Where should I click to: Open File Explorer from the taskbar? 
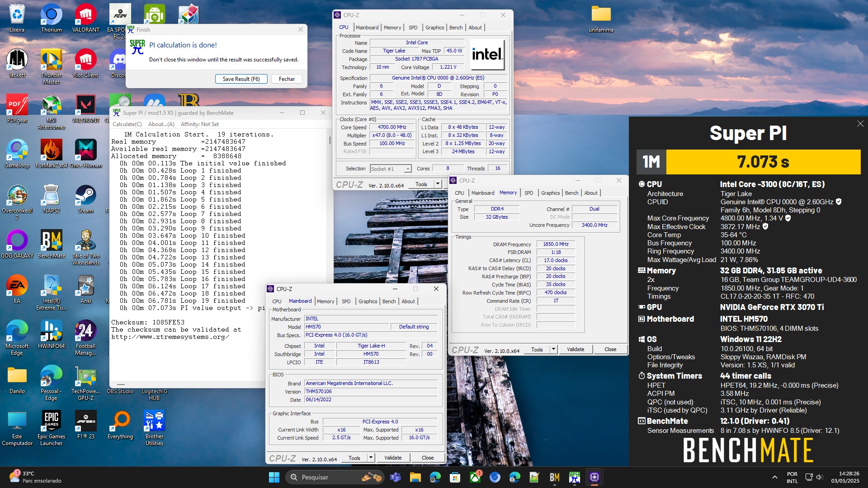pos(415,477)
